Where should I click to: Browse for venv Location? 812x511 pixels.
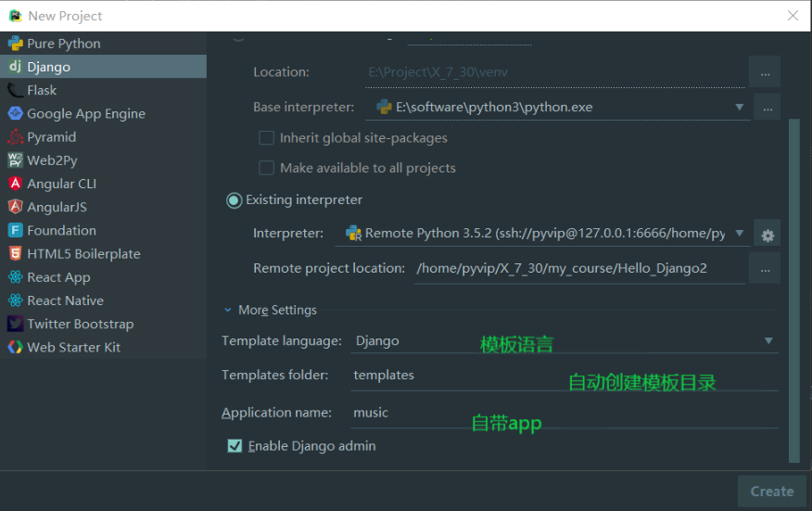765,72
